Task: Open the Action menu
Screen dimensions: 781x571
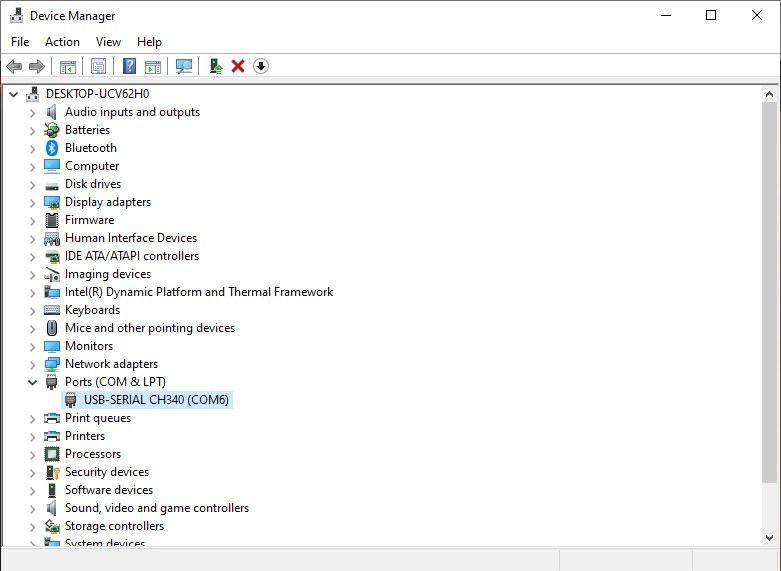Action: tap(62, 42)
